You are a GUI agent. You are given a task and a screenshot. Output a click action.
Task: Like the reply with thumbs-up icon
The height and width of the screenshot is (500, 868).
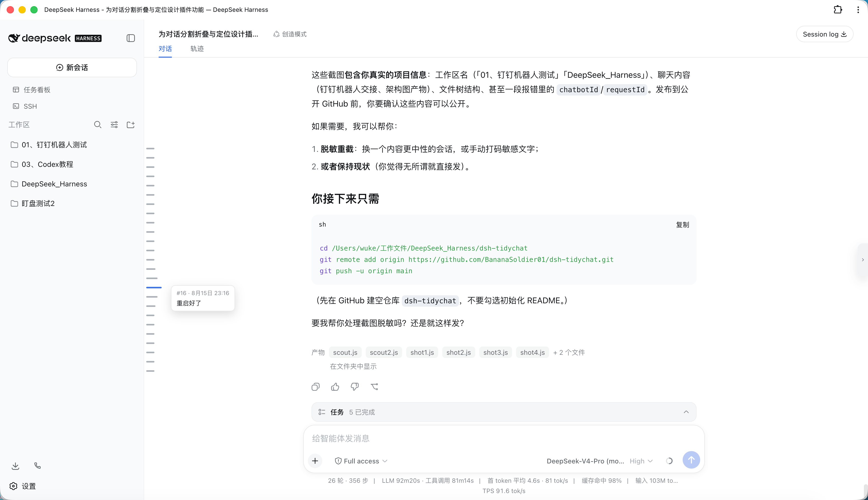(x=335, y=387)
